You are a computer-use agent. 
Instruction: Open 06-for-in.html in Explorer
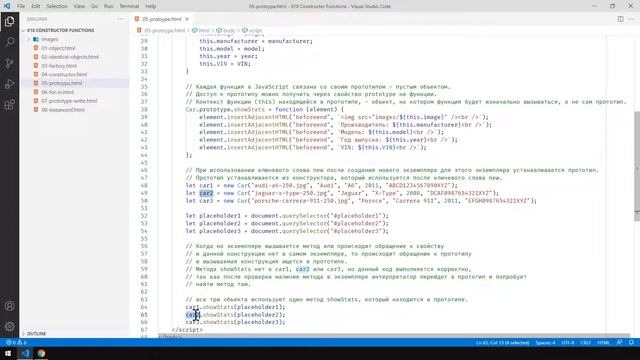(58, 92)
